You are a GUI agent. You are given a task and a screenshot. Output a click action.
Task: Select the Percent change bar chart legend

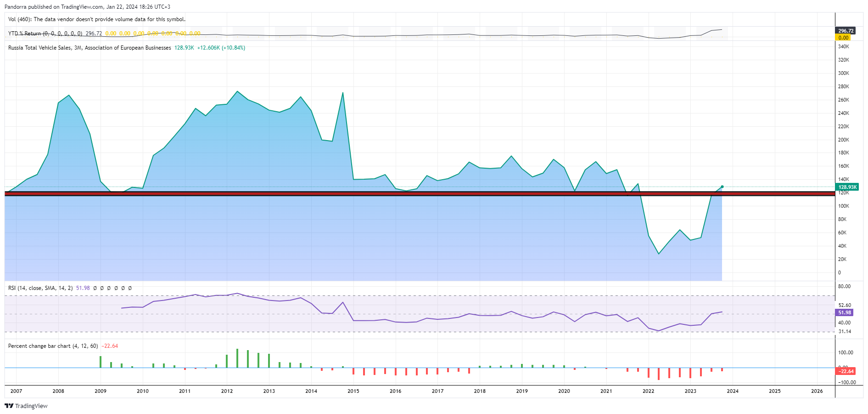[x=53, y=346]
